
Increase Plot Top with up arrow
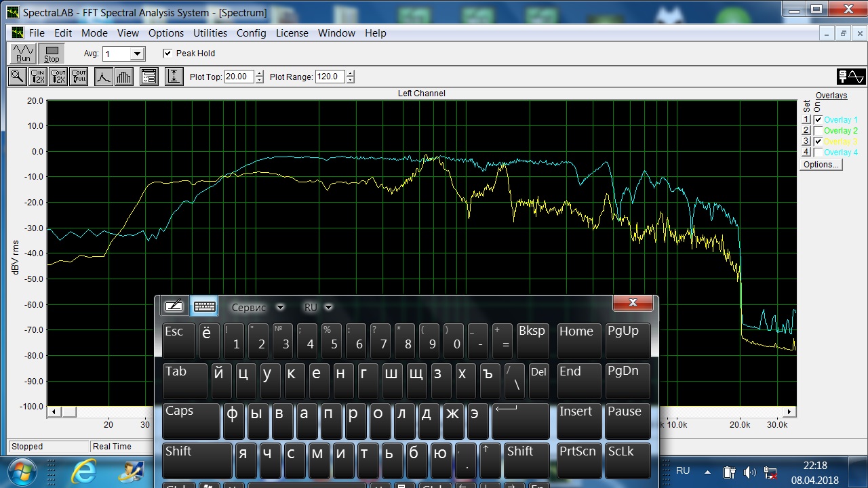coord(259,73)
